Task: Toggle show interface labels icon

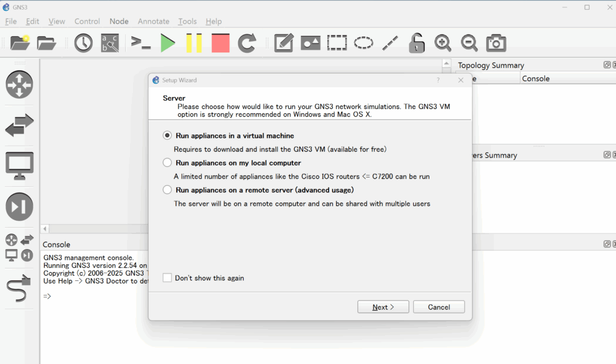Action: coord(110,43)
